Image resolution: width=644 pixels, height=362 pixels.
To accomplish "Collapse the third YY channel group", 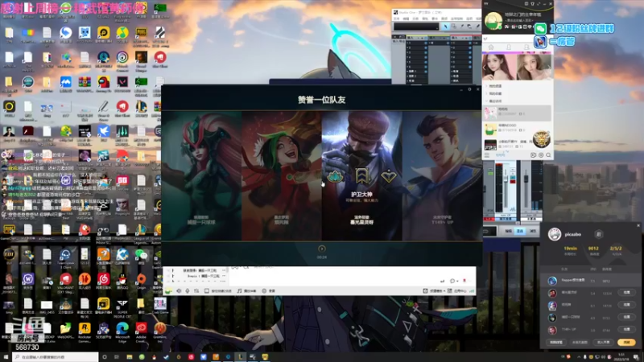I will tap(487, 101).
